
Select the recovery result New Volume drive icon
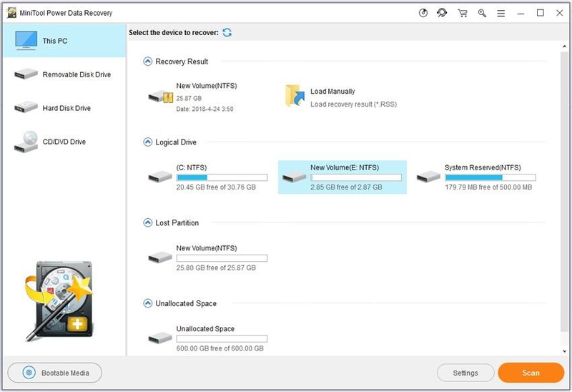160,97
